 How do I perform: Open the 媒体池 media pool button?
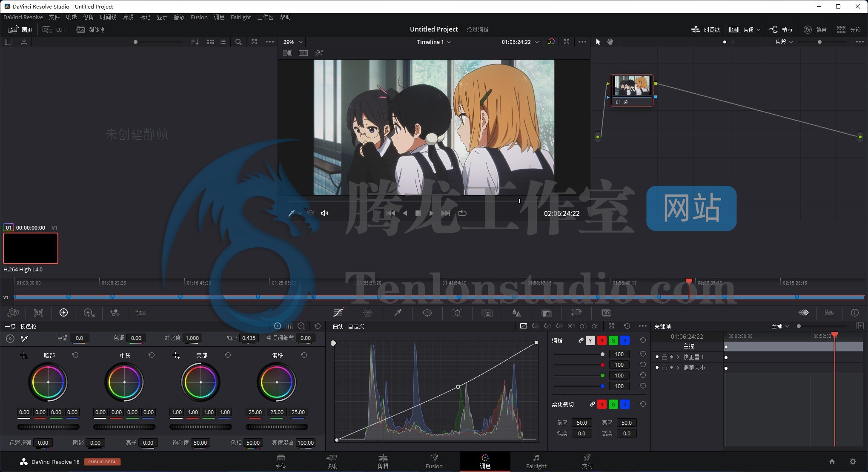(90, 29)
